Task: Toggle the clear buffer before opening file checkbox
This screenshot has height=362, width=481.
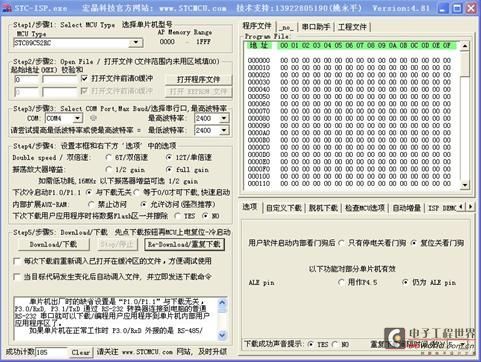Action: coord(85,78)
